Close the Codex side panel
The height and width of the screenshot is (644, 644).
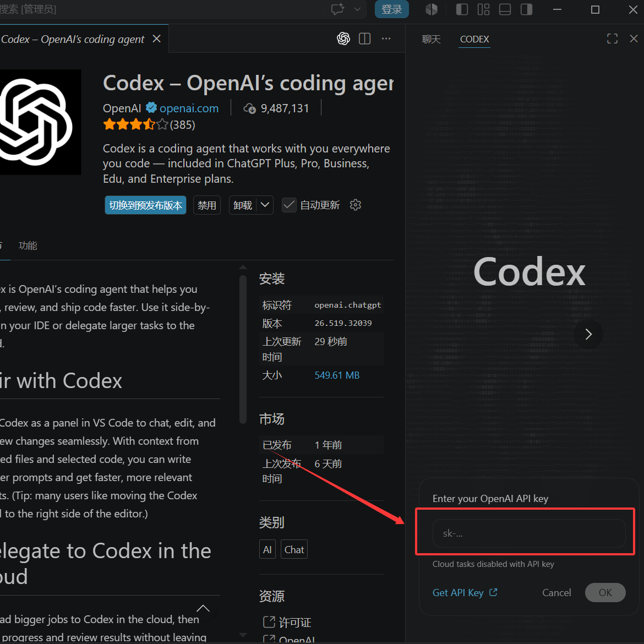[634, 39]
